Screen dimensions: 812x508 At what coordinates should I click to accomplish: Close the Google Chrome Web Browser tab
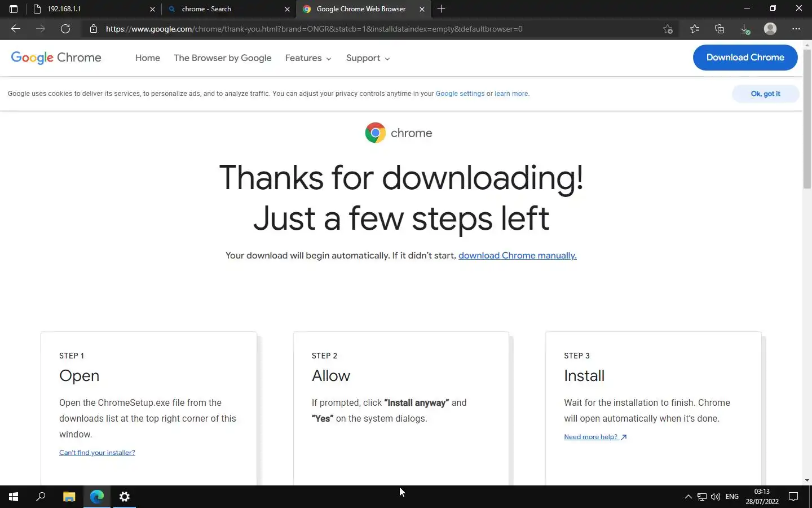(x=422, y=9)
